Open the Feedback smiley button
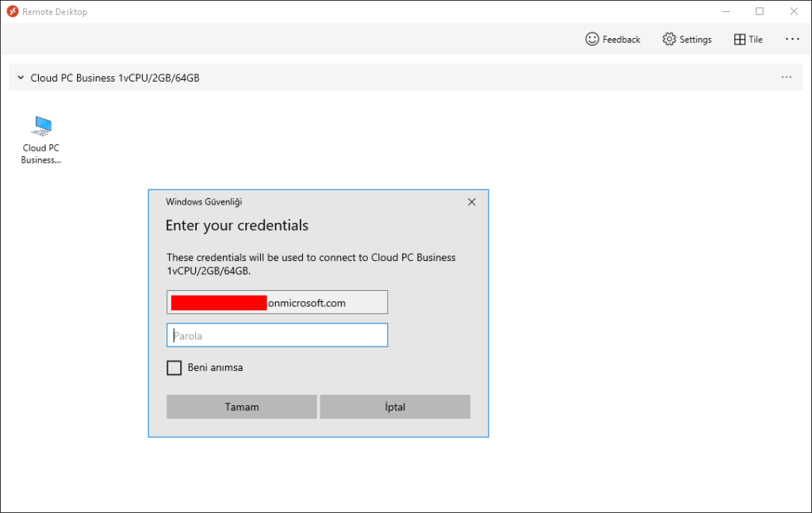Image resolution: width=812 pixels, height=513 pixels. point(613,40)
